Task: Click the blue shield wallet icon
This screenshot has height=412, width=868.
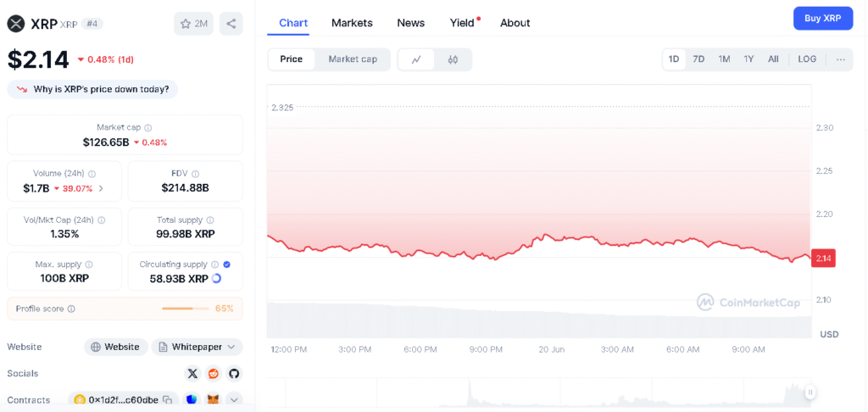Action: click(x=192, y=400)
